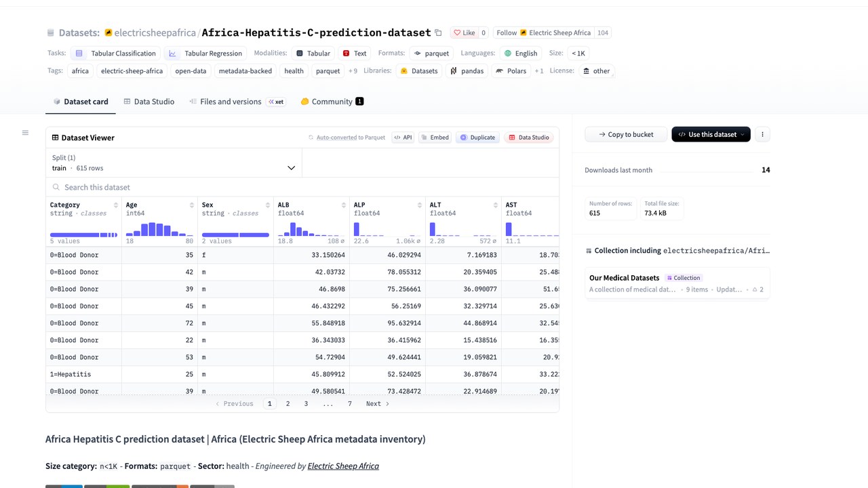
Task: Like this dataset
Action: 463,33
